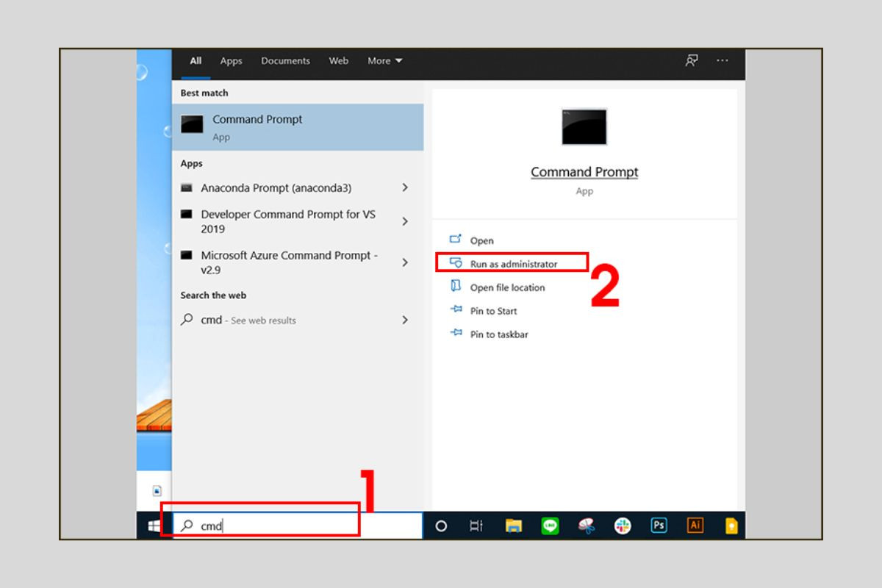
Task: Select the Command Prompt best match result
Action: point(298,127)
